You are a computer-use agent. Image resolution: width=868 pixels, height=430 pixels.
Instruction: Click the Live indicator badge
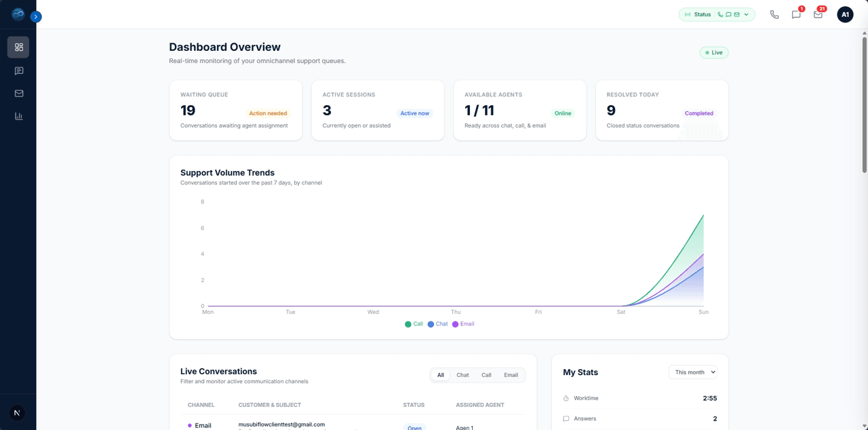[x=714, y=52]
